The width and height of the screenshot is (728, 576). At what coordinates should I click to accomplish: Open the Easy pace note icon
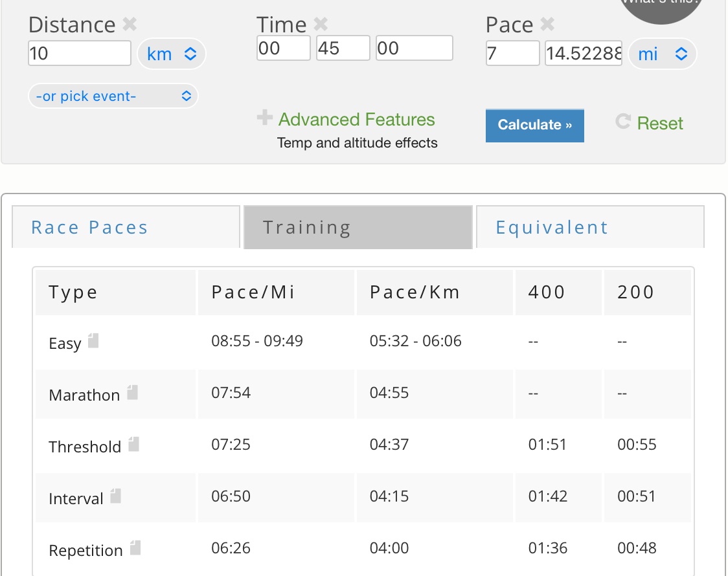point(93,340)
